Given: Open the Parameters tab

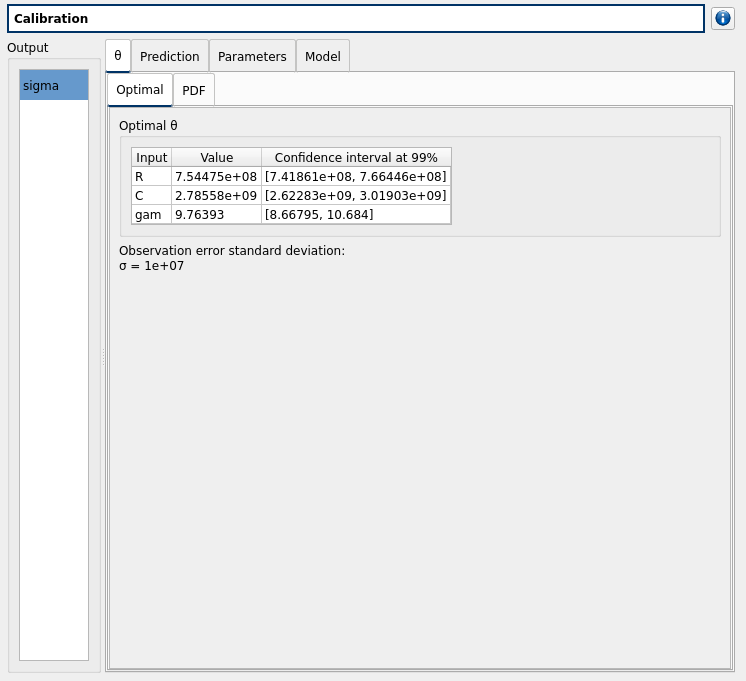Looking at the screenshot, I should point(252,57).
